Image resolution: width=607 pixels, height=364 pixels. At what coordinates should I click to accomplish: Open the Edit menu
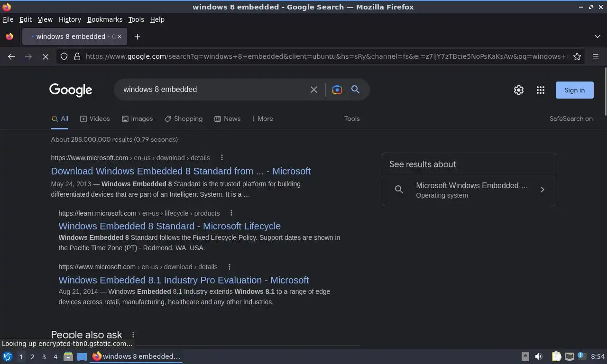[26, 19]
